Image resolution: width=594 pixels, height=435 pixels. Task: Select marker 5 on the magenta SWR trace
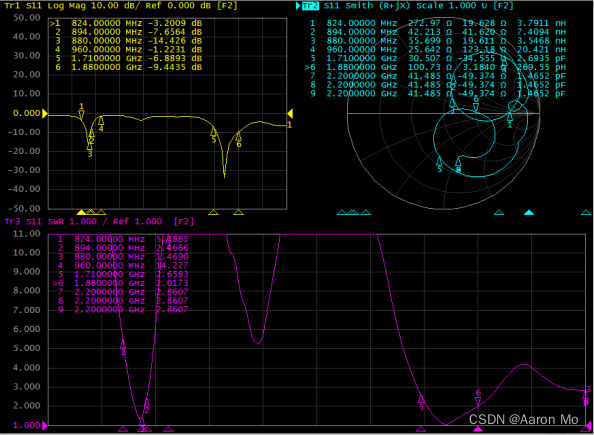click(x=421, y=403)
